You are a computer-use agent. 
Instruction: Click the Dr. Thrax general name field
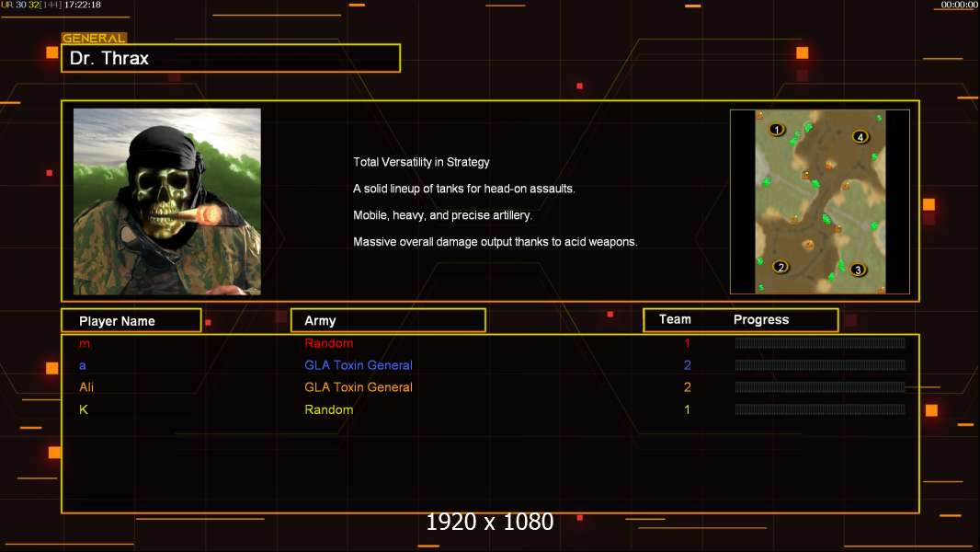(x=231, y=58)
